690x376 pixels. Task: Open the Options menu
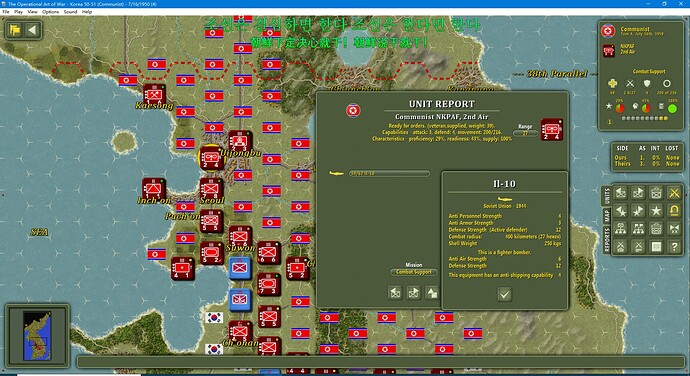51,12
